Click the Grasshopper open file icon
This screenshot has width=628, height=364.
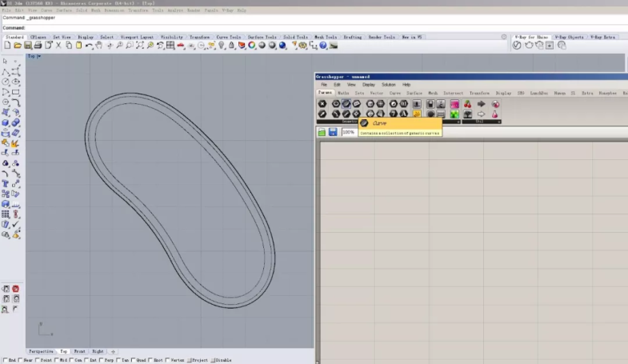322,132
